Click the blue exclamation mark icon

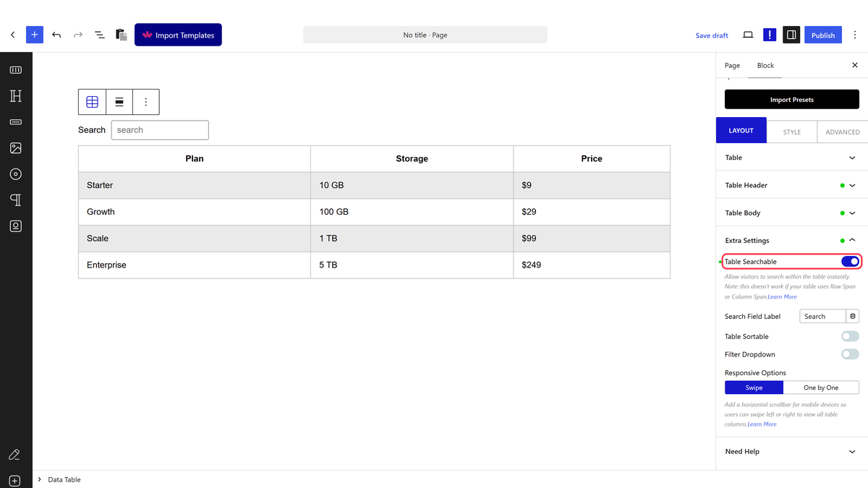[x=770, y=35]
